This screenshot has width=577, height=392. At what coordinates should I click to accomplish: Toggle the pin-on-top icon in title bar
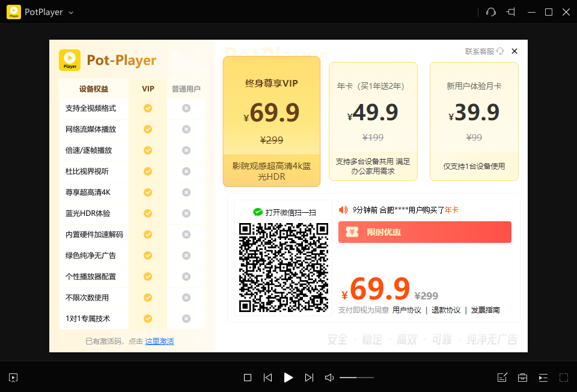pos(511,12)
